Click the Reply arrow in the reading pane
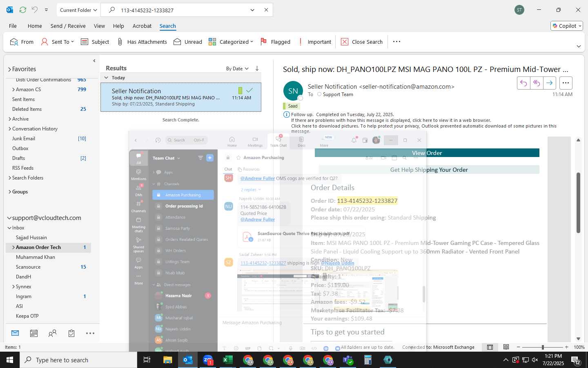 523,83
